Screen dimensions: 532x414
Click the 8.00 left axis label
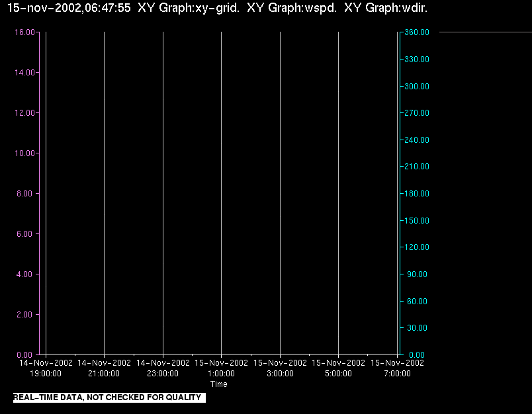coord(24,194)
